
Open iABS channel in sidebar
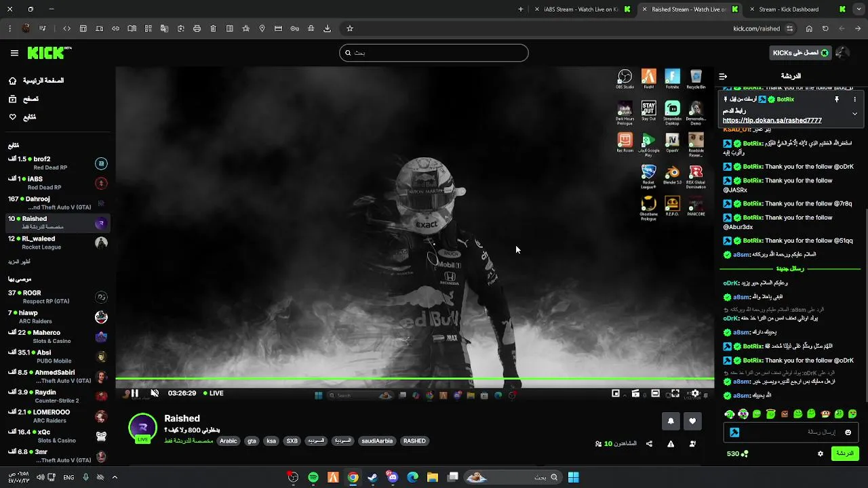56,183
